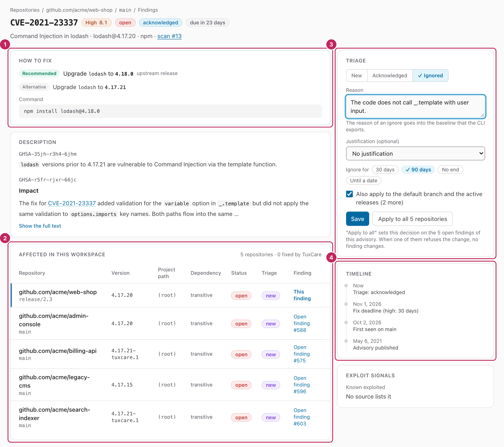This screenshot has width=504, height=447.
Task: Open the scan #13 link
Action: [169, 36]
